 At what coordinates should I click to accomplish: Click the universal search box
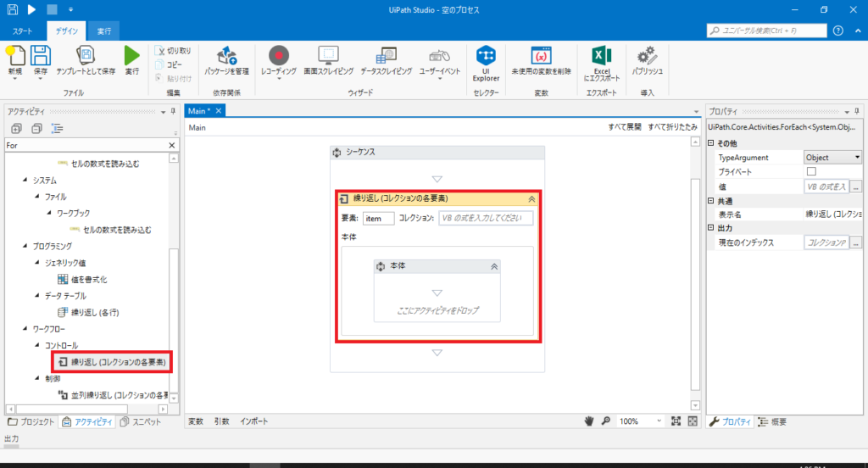tap(766, 31)
